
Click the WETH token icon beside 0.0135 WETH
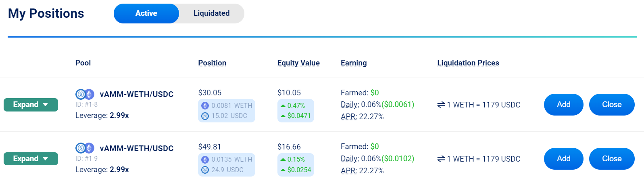coord(205,160)
